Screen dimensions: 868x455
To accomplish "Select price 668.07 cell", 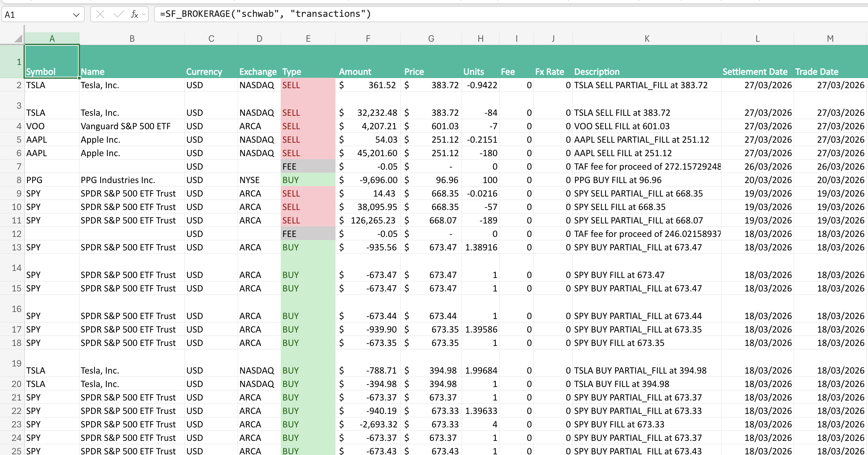I will (431, 220).
